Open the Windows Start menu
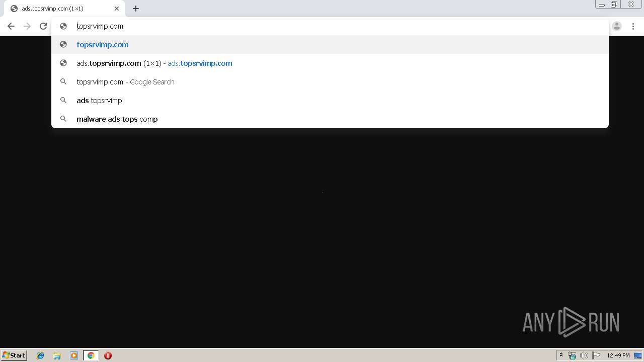The width and height of the screenshot is (644, 362). click(x=14, y=355)
